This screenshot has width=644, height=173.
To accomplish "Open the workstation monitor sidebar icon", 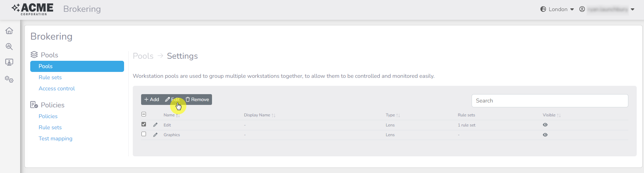I will [9, 62].
